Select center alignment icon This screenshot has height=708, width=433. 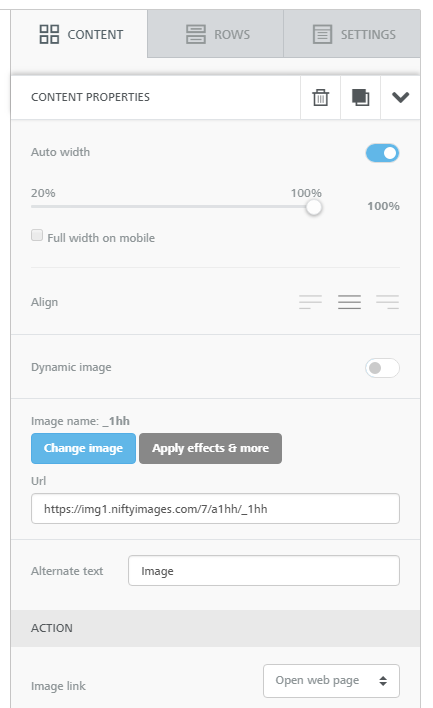tap(349, 302)
